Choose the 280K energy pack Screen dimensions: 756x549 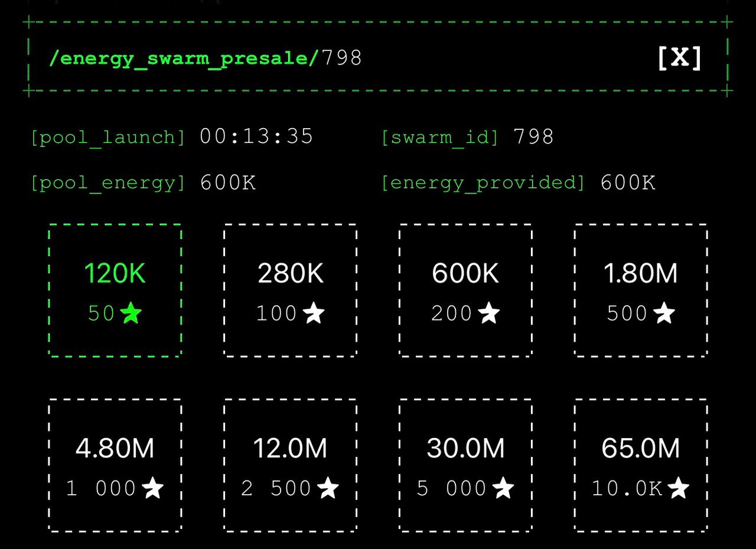(290, 290)
